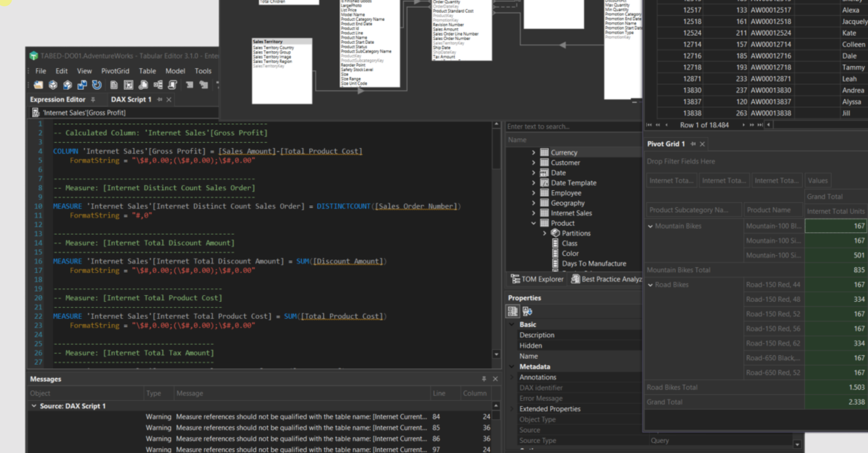This screenshot has width=868, height=453.
Task: Click the TOM Explorer search field
Action: [x=574, y=127]
